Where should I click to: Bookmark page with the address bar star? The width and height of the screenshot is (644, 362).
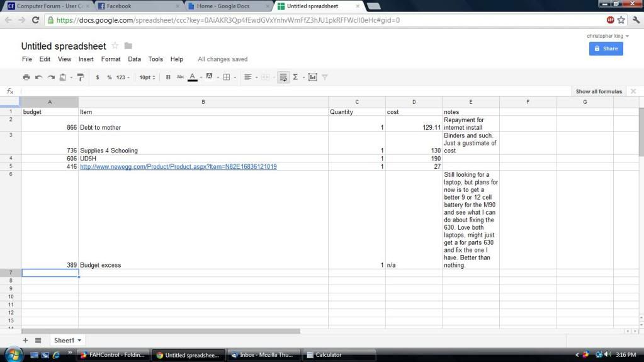(x=621, y=20)
